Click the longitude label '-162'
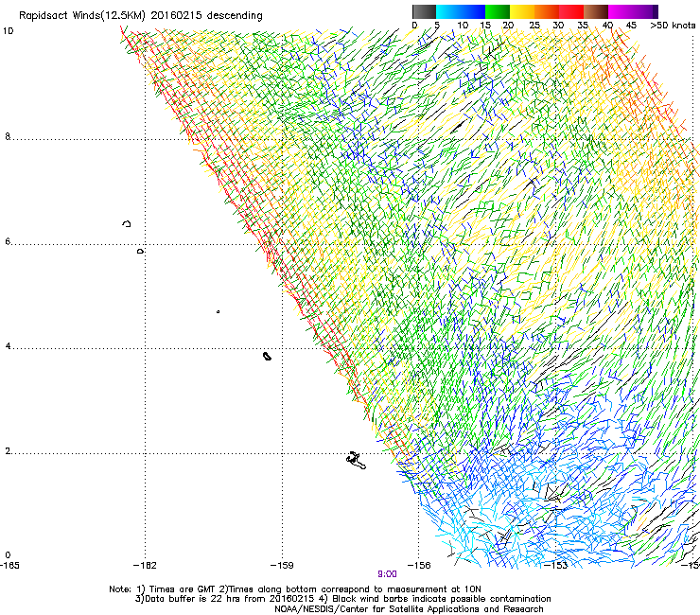This screenshot has height=615, width=700. point(145,565)
